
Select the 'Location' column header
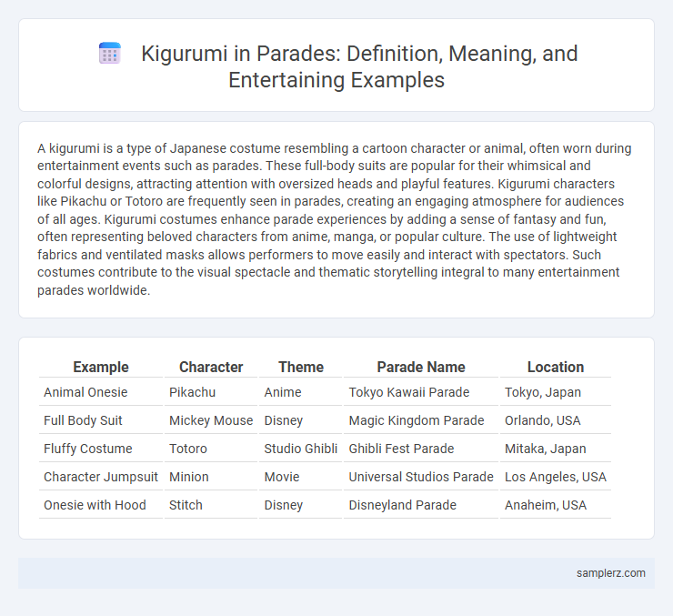point(556,367)
